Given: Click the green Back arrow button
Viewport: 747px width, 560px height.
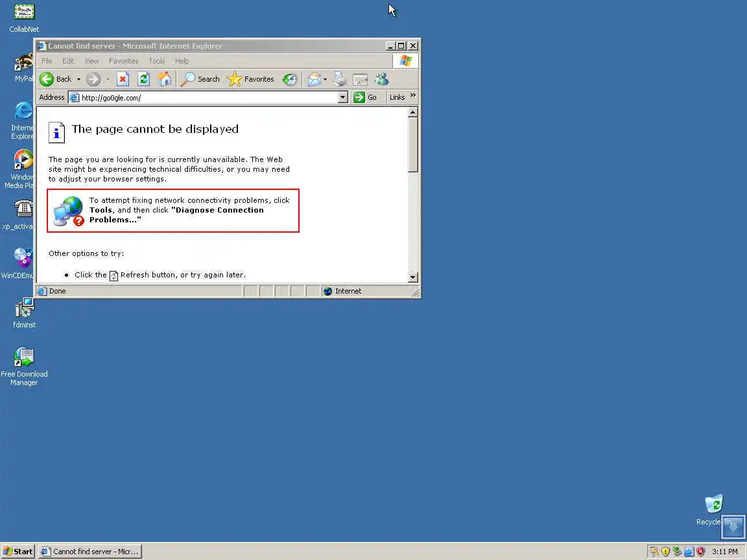Looking at the screenshot, I should pyautogui.click(x=47, y=79).
